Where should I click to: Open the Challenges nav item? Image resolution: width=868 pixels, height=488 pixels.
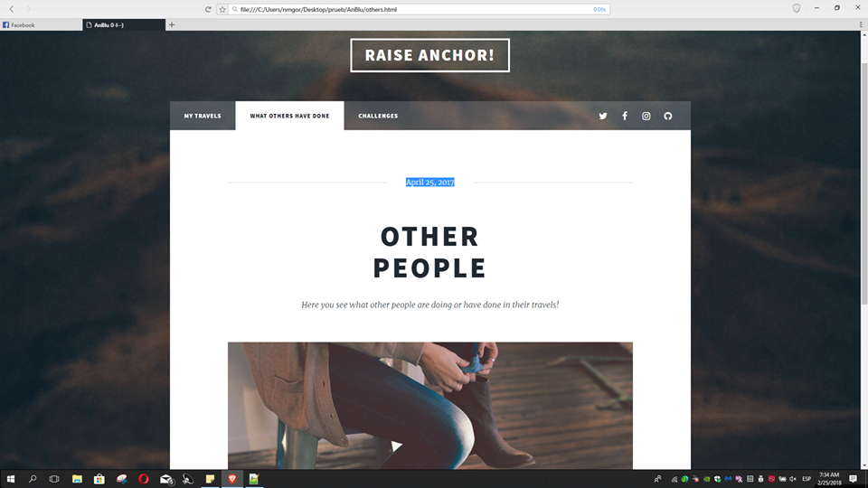378,116
